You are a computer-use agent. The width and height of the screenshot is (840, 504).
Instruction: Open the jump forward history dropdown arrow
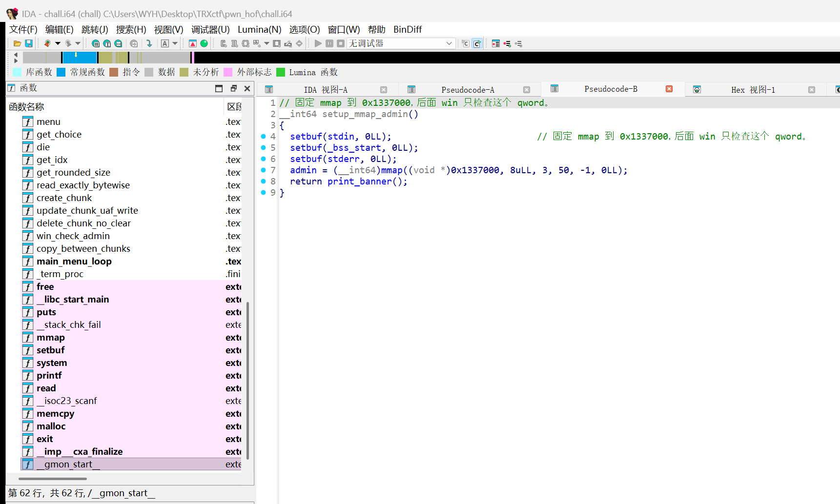pyautogui.click(x=78, y=43)
